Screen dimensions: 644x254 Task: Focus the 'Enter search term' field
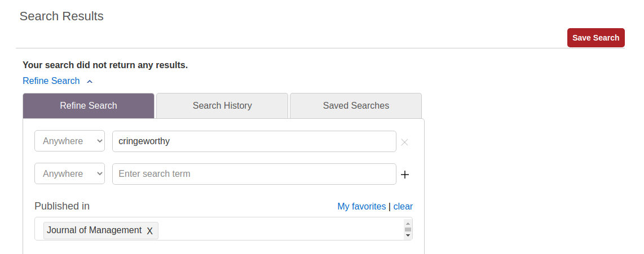pyautogui.click(x=254, y=174)
